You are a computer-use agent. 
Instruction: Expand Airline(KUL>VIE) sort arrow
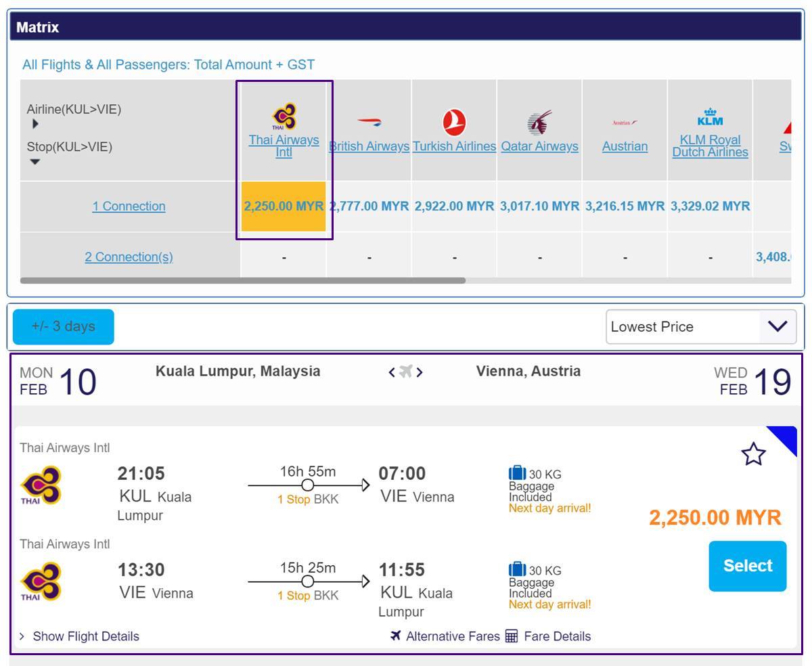(35, 124)
